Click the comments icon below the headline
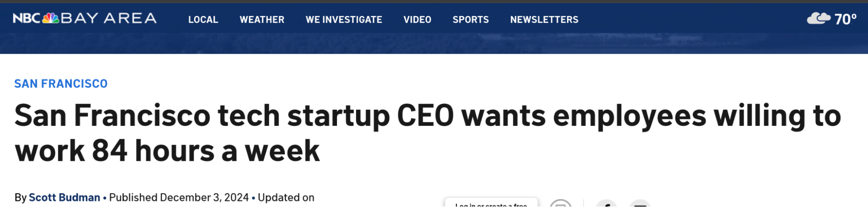The height and width of the screenshot is (207, 868). [561, 204]
